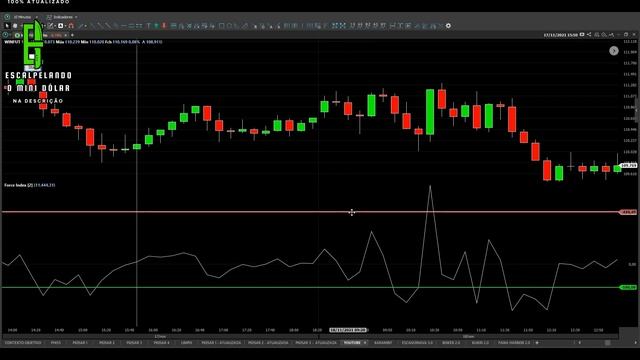Click the Force Index indicator label

click(x=29, y=185)
